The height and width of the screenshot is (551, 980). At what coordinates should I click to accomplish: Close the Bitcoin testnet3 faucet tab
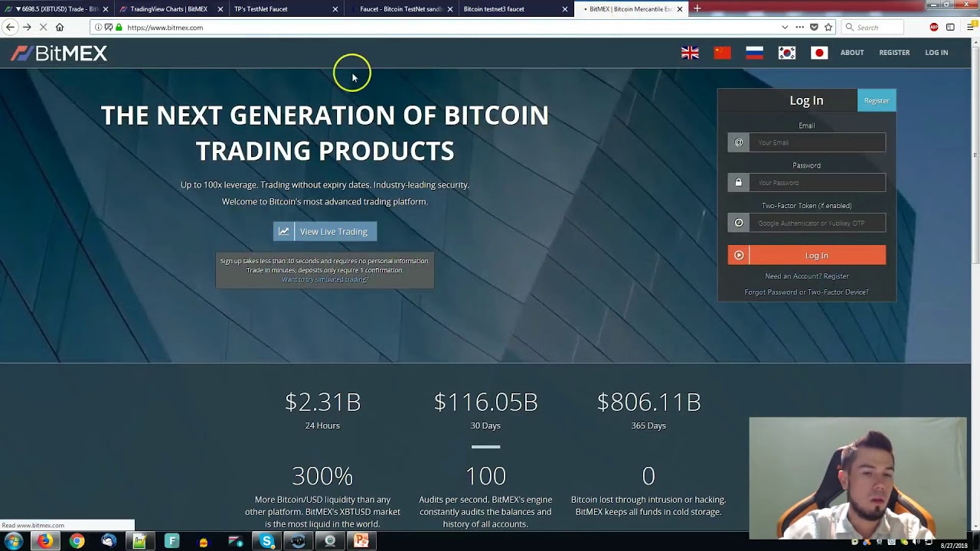[565, 9]
